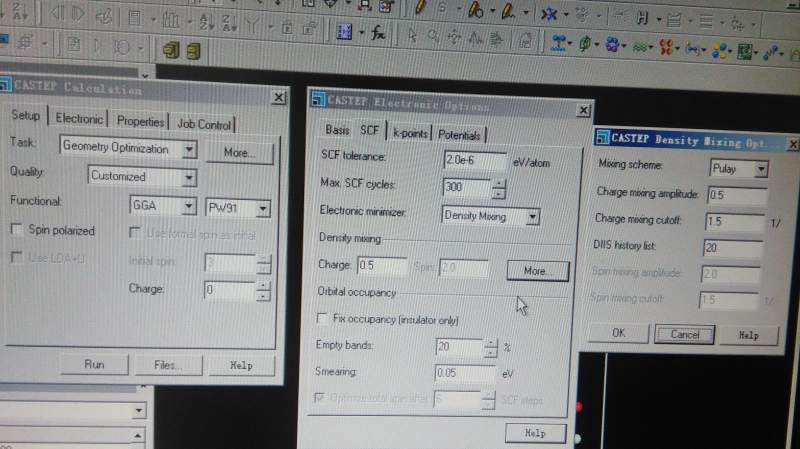The image size is (800, 449).
Task: Tick Fix occupancy (insulator only) checkbox
Action: [322, 319]
